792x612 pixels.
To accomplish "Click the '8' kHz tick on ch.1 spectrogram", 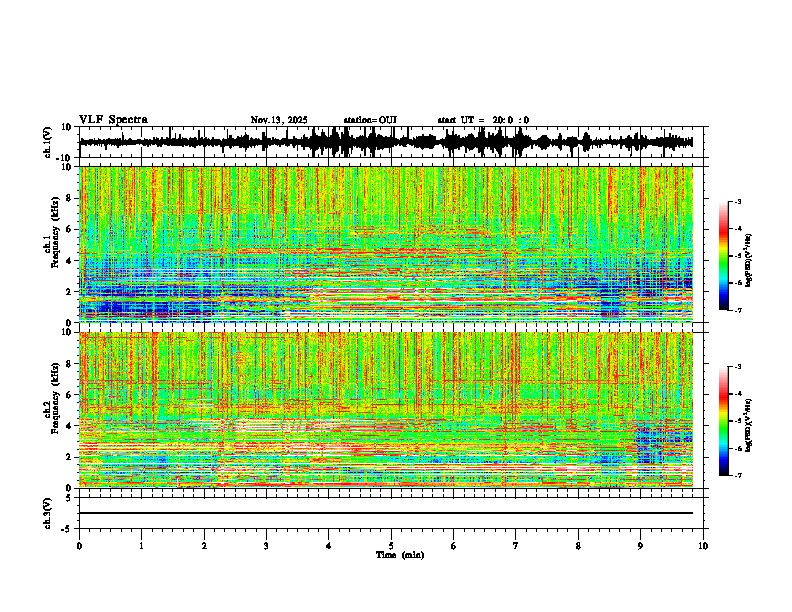I will pyautogui.click(x=70, y=198).
